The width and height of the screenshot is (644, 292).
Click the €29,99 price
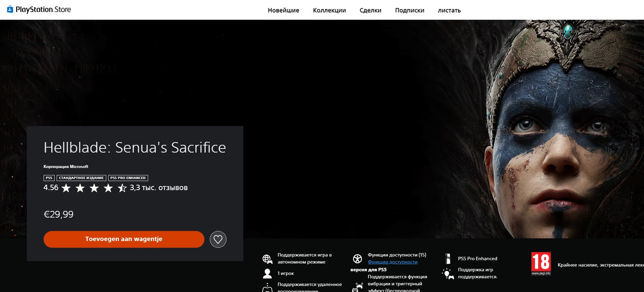click(58, 214)
